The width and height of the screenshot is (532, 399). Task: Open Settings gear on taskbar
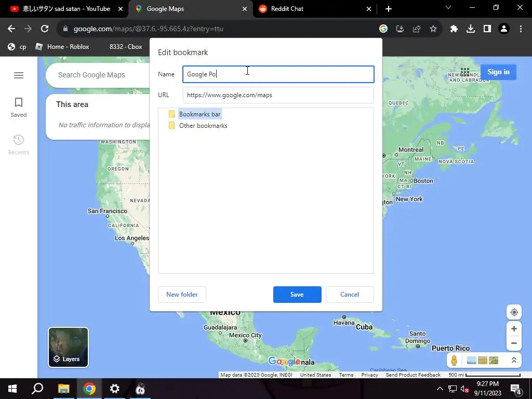pyautogui.click(x=115, y=389)
